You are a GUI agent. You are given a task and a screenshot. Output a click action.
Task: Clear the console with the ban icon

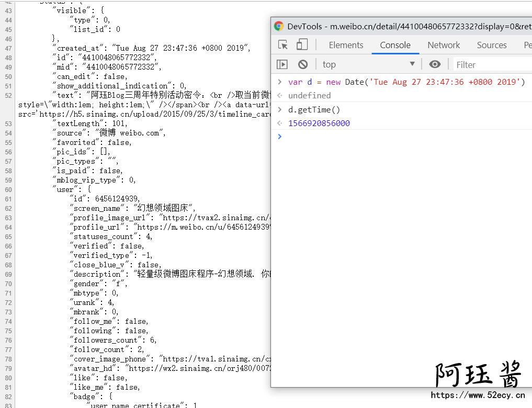point(303,64)
